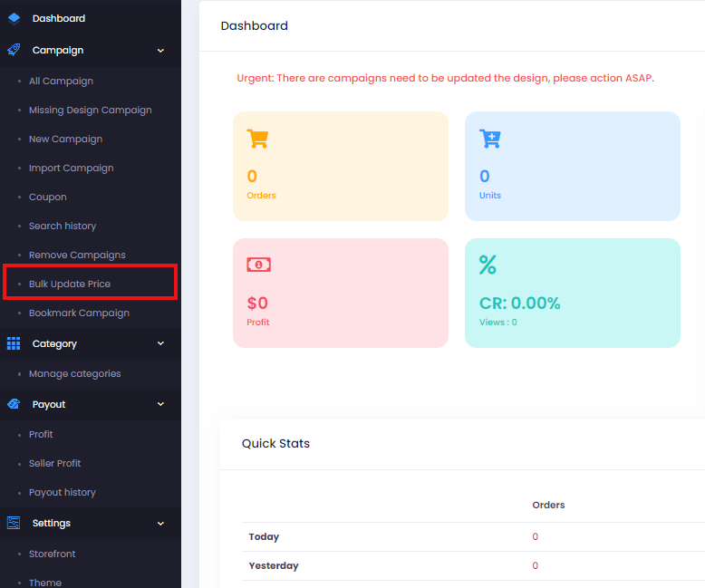Viewport: 705px width, 588px height.
Task: Open the Profit page under Payout
Action: click(x=41, y=434)
